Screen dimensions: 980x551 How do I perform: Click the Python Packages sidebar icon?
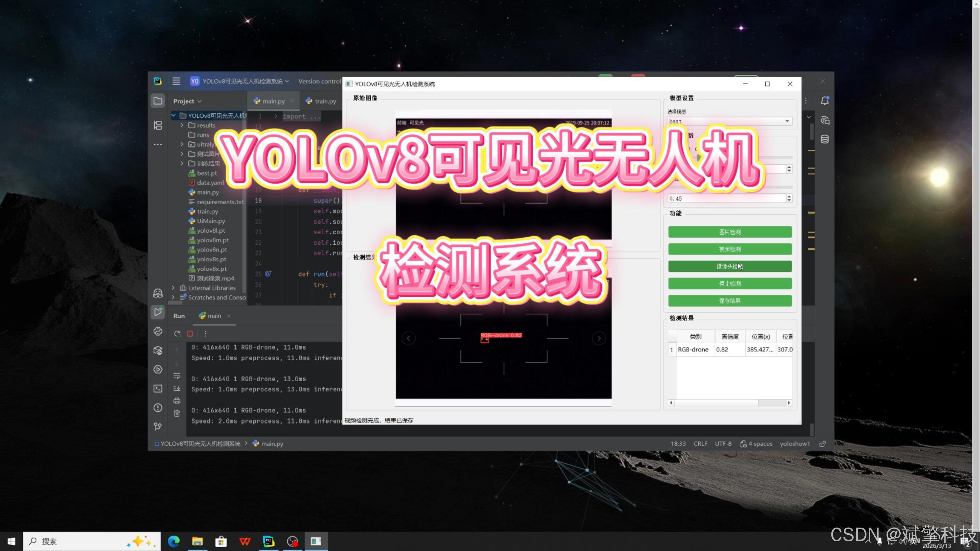[158, 350]
